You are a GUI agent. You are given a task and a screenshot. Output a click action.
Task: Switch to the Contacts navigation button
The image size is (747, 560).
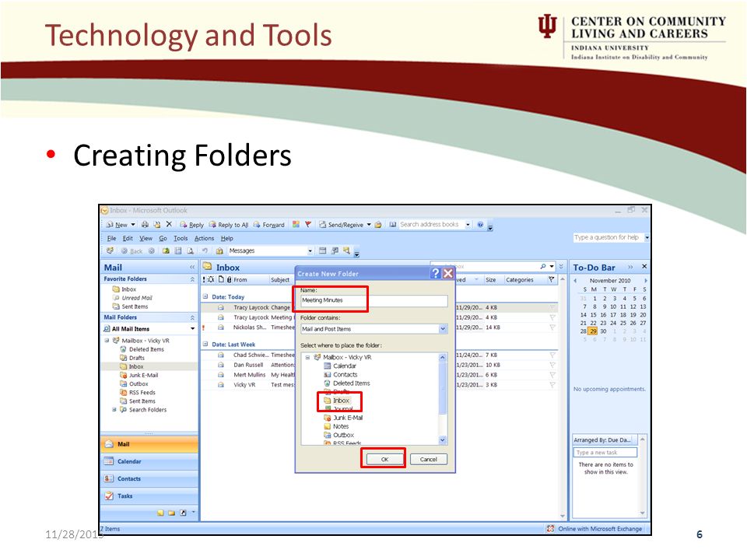pos(149,478)
